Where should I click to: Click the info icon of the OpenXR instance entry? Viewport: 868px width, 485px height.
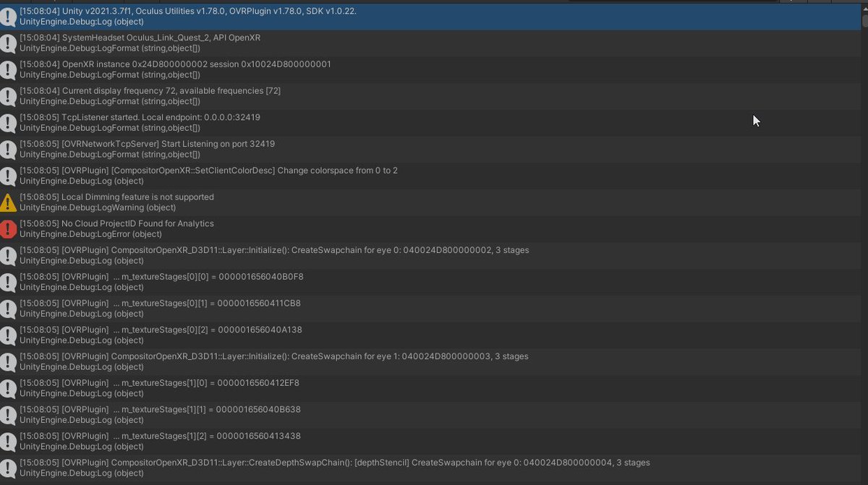[x=8, y=70]
